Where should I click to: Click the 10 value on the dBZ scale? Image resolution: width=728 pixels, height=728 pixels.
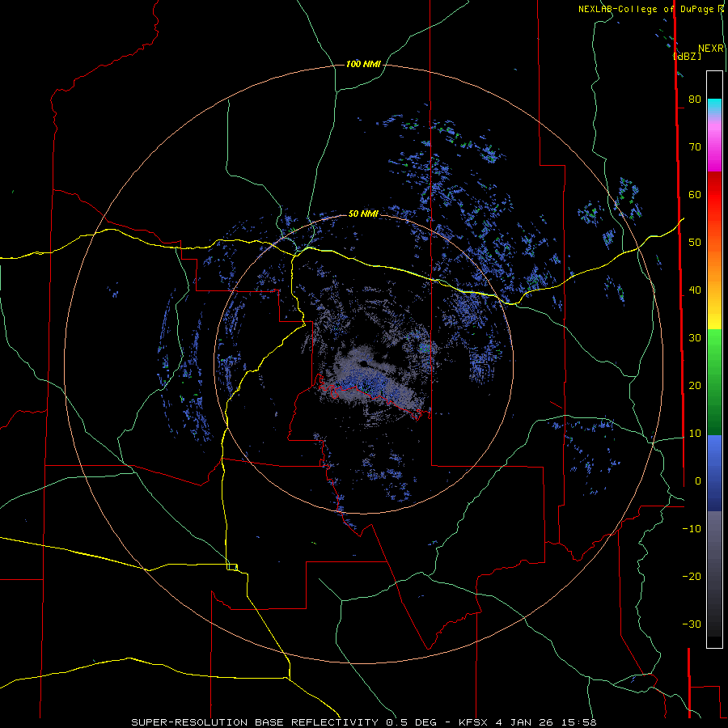point(695,434)
